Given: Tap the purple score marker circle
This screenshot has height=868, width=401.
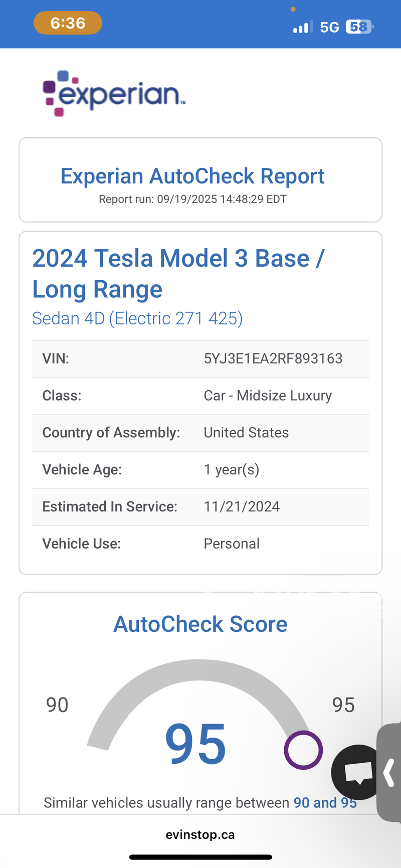Looking at the screenshot, I should click(303, 750).
